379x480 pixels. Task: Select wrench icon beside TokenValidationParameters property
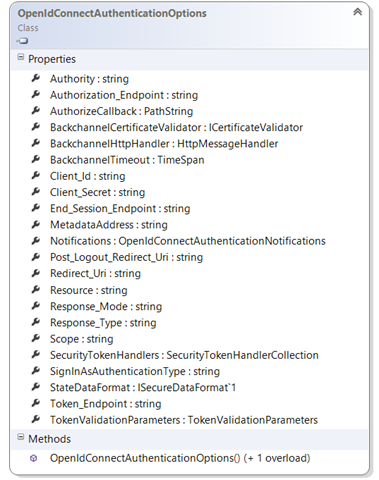tap(36, 419)
